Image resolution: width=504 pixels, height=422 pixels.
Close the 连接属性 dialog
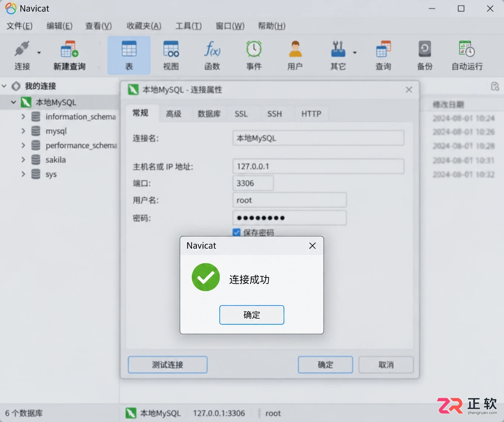point(409,90)
